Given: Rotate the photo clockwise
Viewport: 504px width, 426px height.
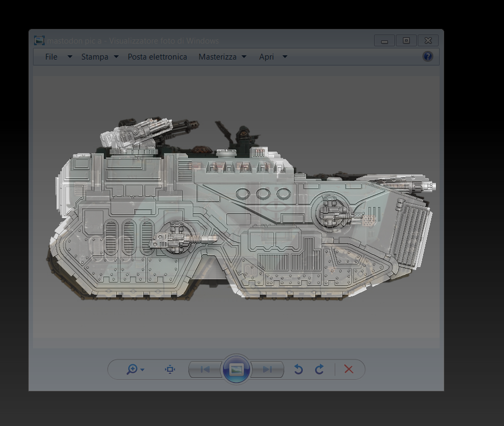Looking at the screenshot, I should tap(319, 369).
